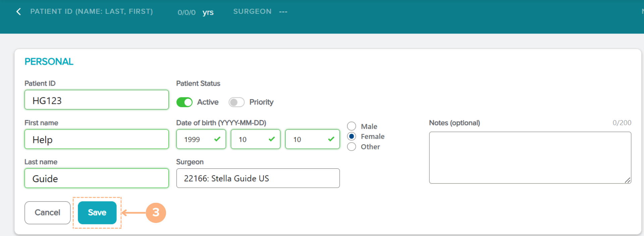Image resolution: width=644 pixels, height=236 pixels.
Task: Open the Surgeon selection field
Action: point(258,178)
